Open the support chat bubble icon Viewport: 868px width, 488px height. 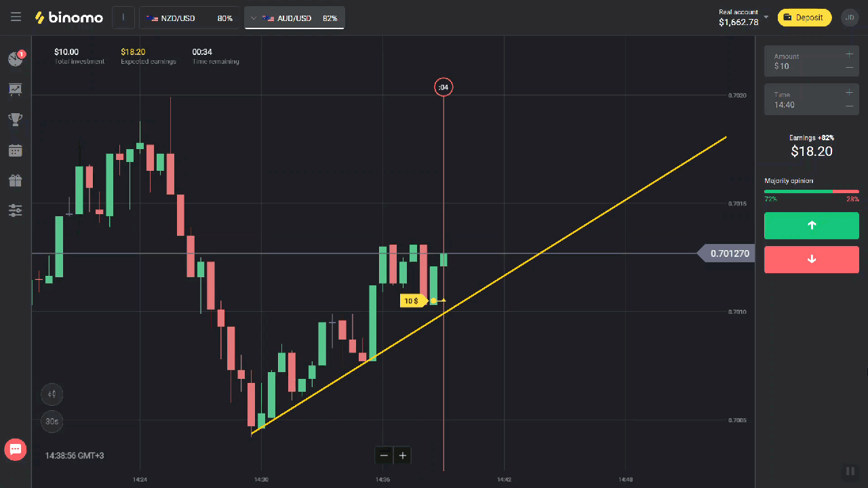tap(15, 449)
